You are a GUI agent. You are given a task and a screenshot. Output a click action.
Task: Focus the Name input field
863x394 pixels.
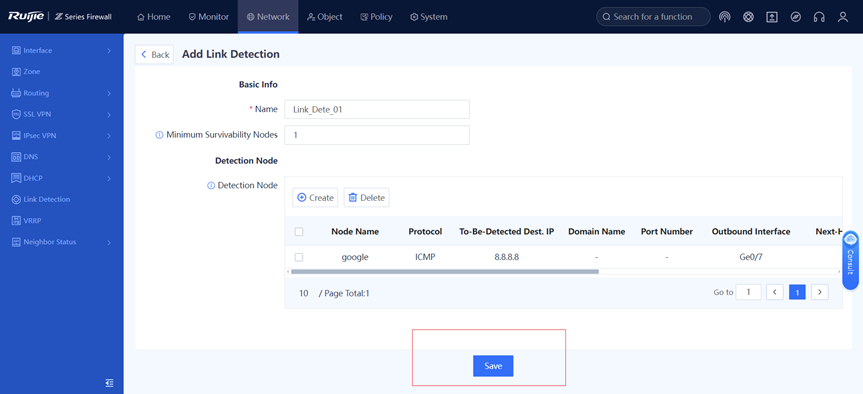(x=377, y=110)
